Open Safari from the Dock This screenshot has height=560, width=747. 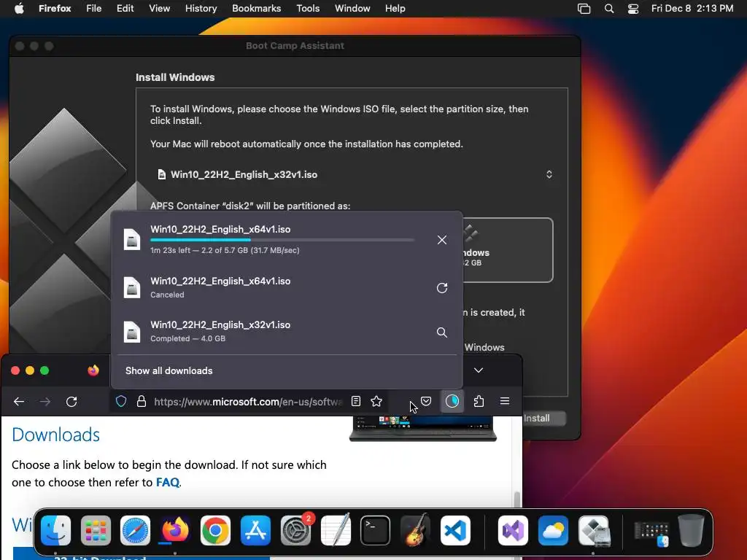point(135,530)
